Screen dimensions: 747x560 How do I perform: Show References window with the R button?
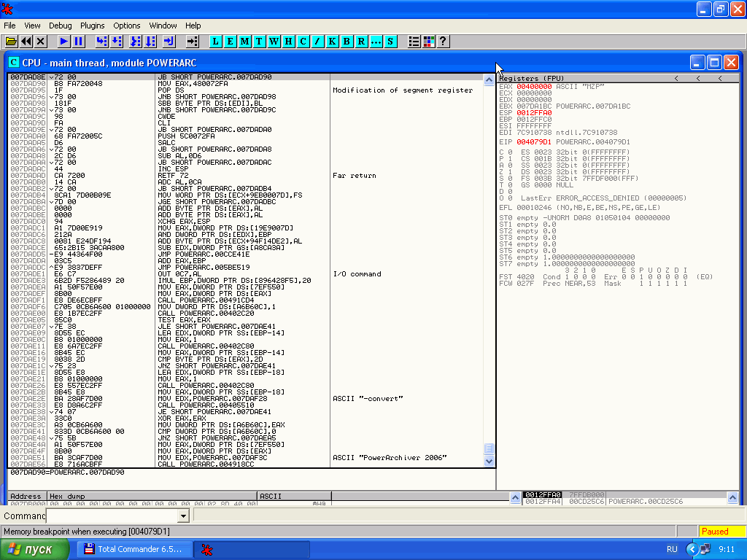click(362, 42)
